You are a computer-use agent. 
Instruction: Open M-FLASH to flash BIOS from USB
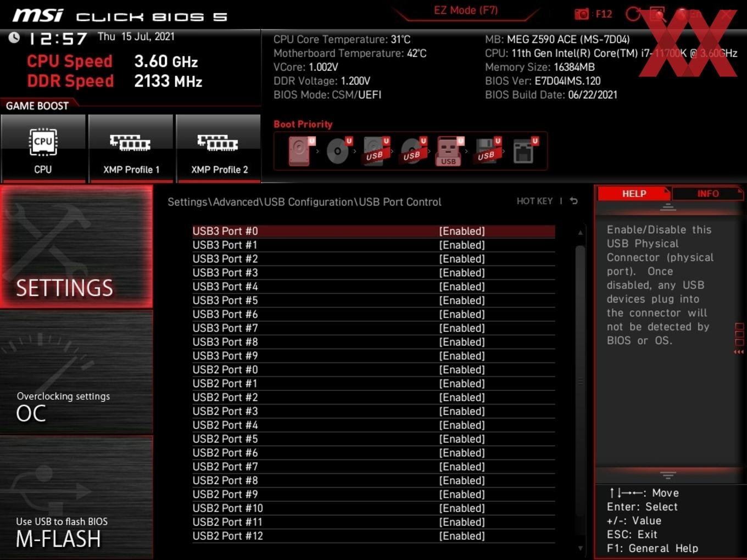[76, 497]
